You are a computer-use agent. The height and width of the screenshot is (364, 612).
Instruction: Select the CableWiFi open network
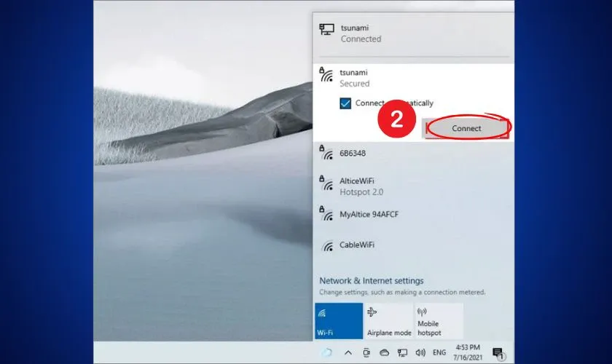pos(413,245)
